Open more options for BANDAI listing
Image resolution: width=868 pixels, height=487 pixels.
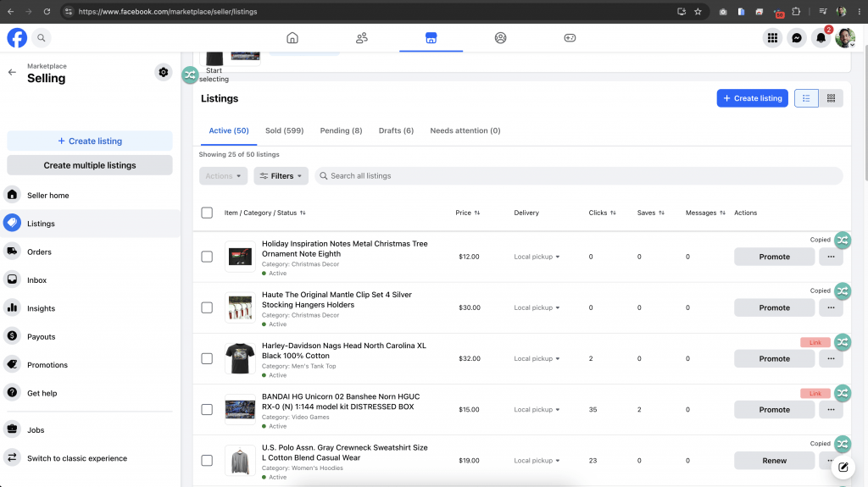pos(831,410)
